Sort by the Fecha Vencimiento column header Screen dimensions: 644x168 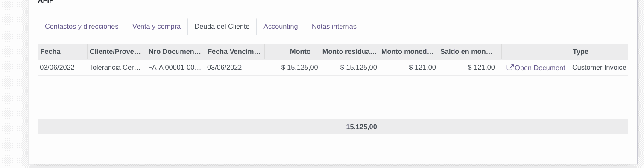tap(235, 52)
